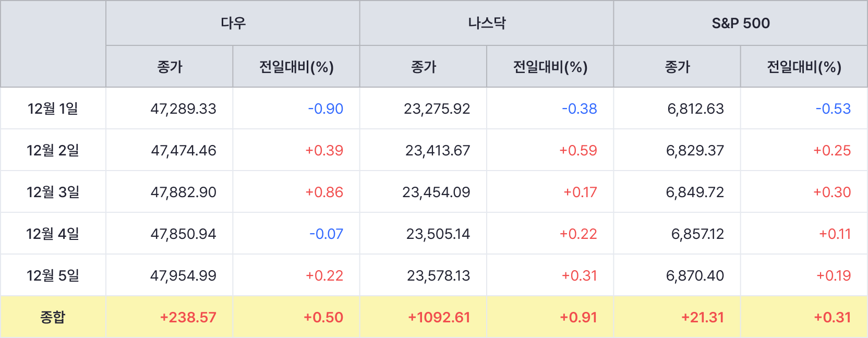Click the 나스닥 column group header
The width and height of the screenshot is (868, 338).
pos(487,23)
